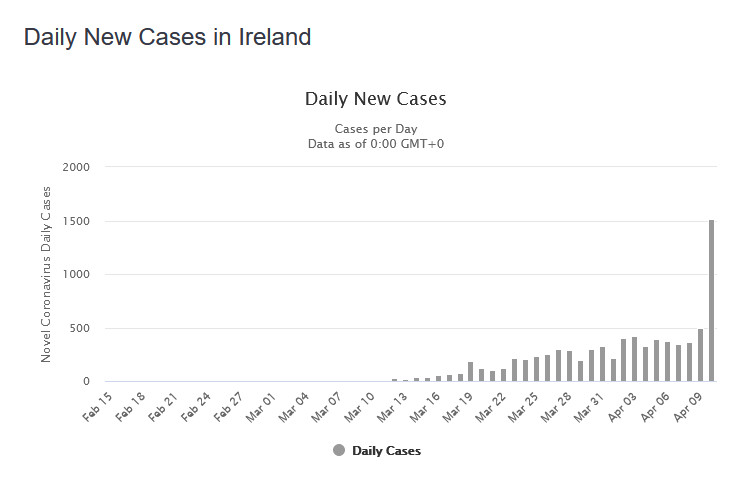This screenshot has height=495, width=748.
Task: Click the 1500 y-axis tick label
Action: click(76, 221)
